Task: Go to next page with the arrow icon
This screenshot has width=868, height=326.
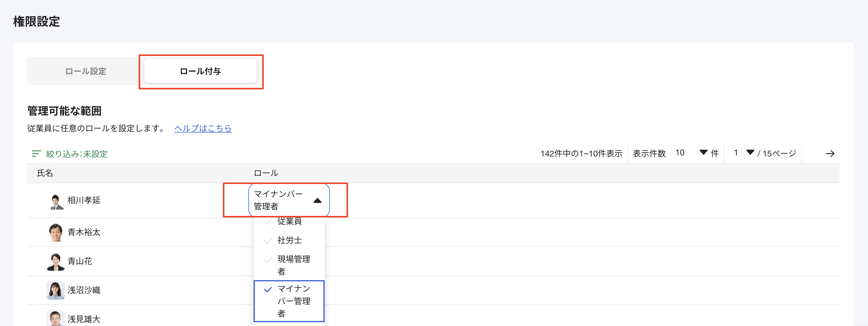Action: click(830, 154)
